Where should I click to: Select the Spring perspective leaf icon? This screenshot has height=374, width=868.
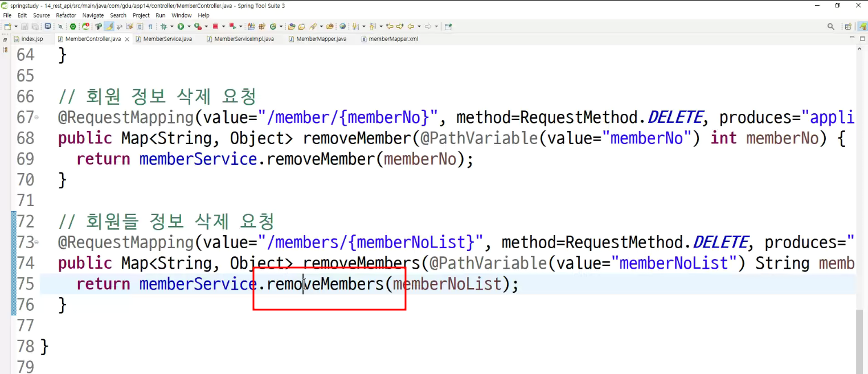click(x=863, y=26)
